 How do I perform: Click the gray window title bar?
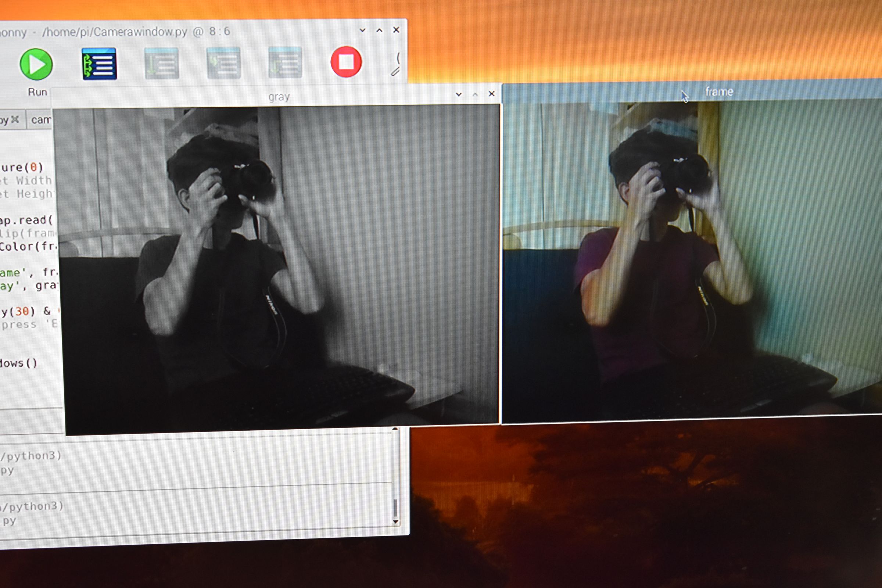point(278,97)
